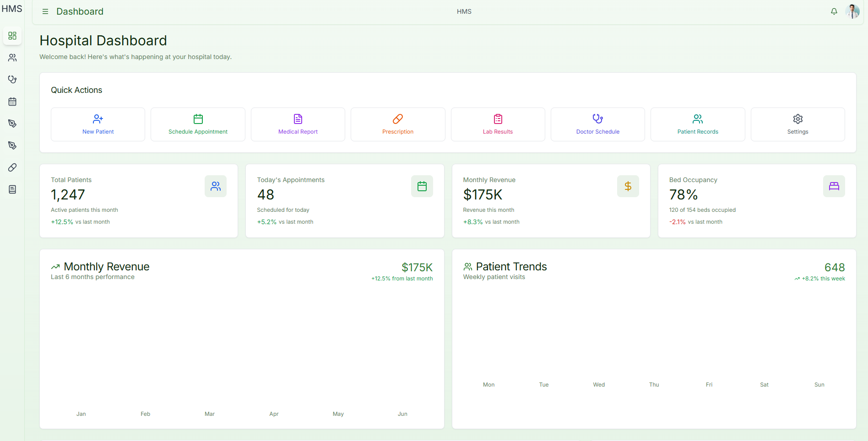Viewport: 868px width, 441px height.
Task: Open the Lab Results quick action
Action: pyautogui.click(x=498, y=124)
